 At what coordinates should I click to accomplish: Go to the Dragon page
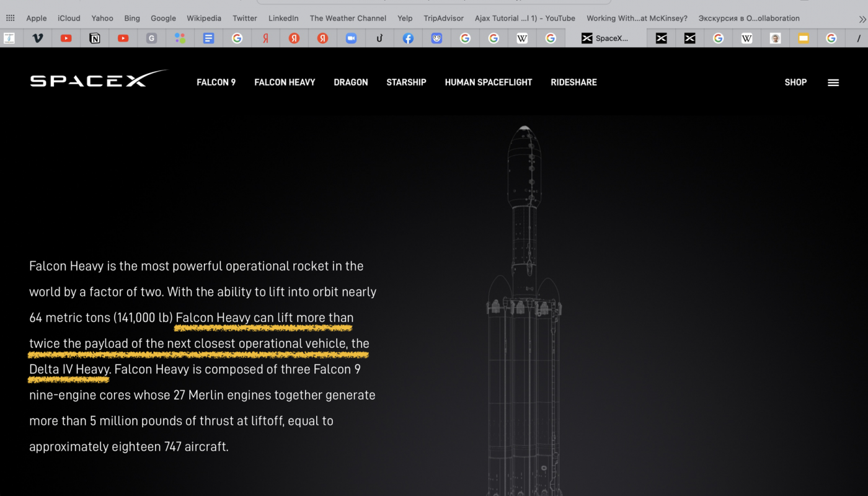tap(350, 82)
